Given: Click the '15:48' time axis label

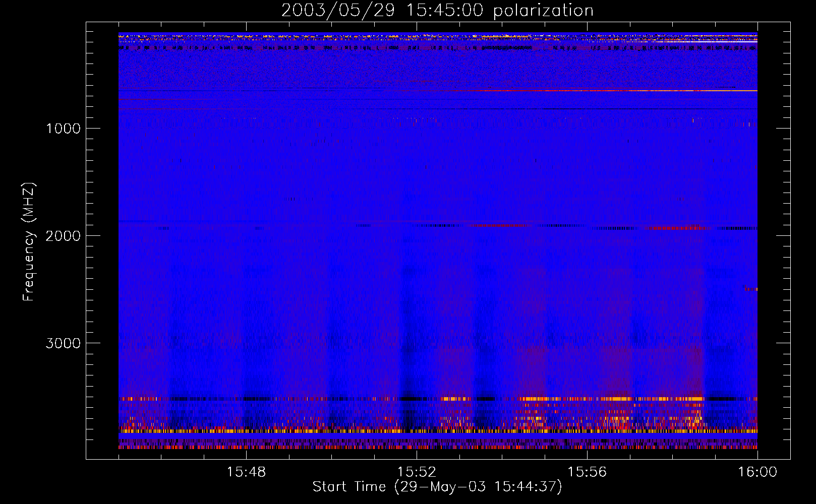Looking at the screenshot, I should (246, 472).
